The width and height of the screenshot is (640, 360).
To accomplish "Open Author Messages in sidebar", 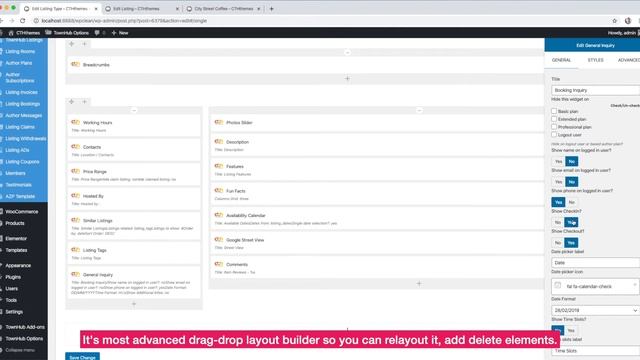I will coord(23,116).
